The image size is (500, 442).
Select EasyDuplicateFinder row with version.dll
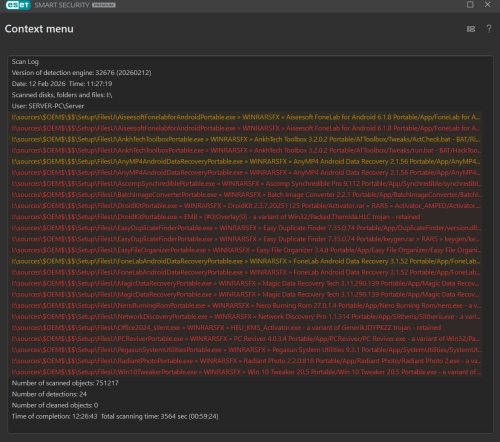coord(246,228)
